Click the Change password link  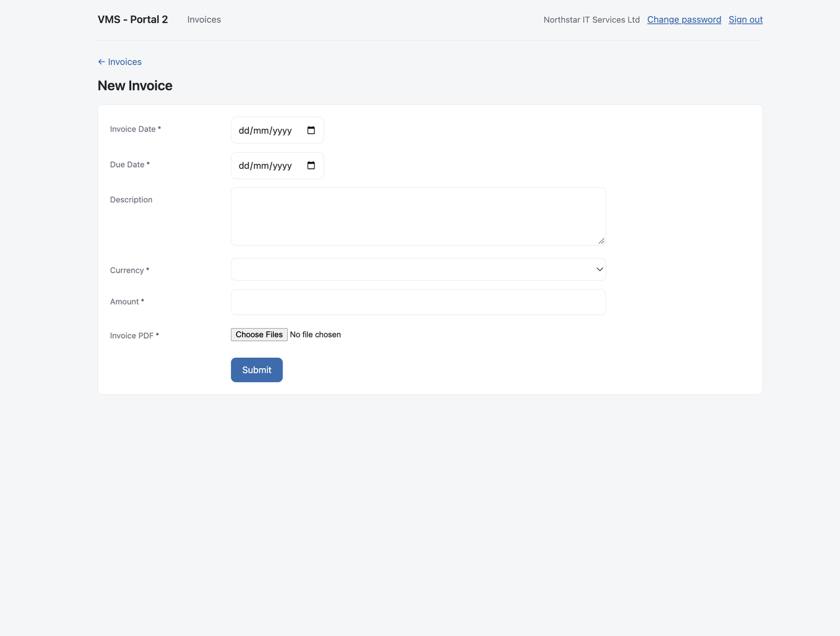pyautogui.click(x=685, y=20)
